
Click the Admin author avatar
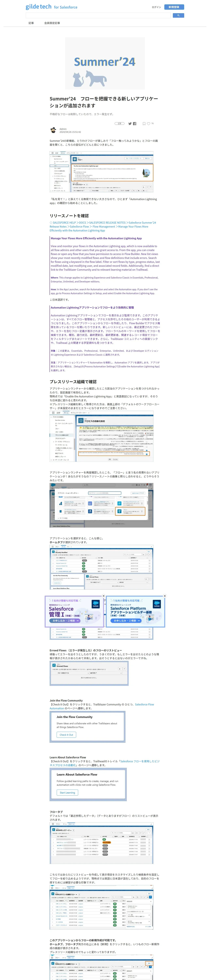point(53,131)
